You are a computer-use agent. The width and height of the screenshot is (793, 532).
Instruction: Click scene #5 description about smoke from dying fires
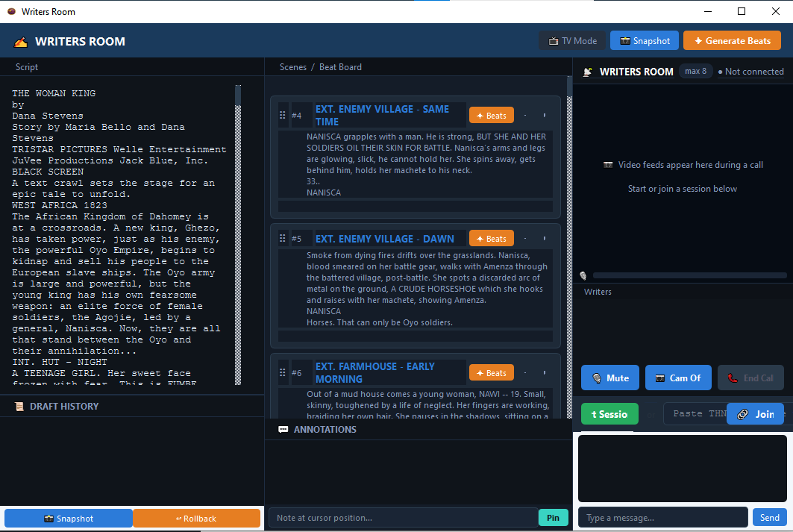tap(416, 289)
